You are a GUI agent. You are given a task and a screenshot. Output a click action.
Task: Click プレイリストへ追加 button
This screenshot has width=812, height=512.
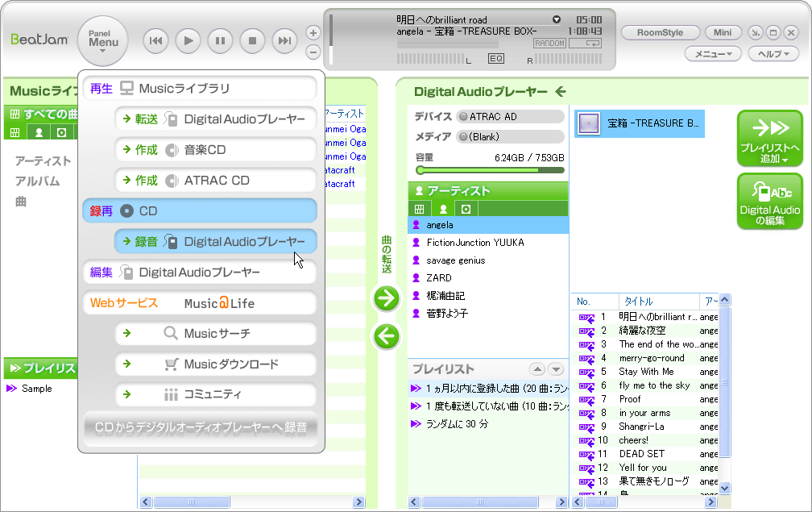click(770, 139)
